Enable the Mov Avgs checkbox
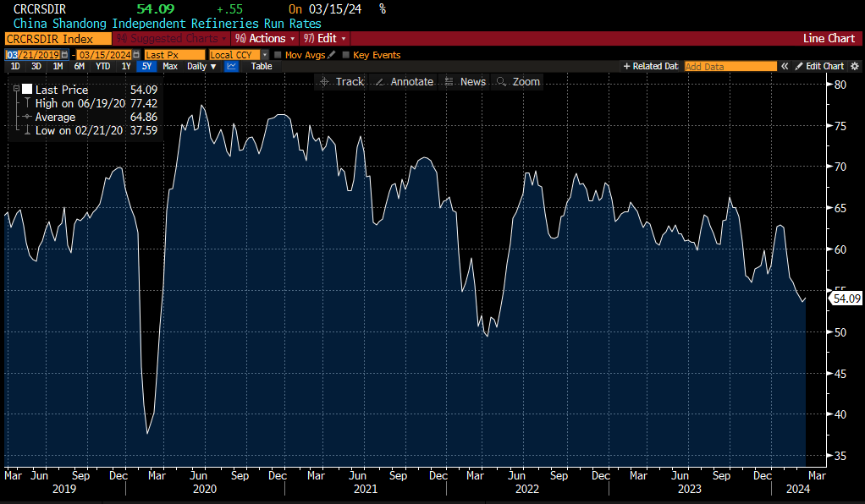 278,55
